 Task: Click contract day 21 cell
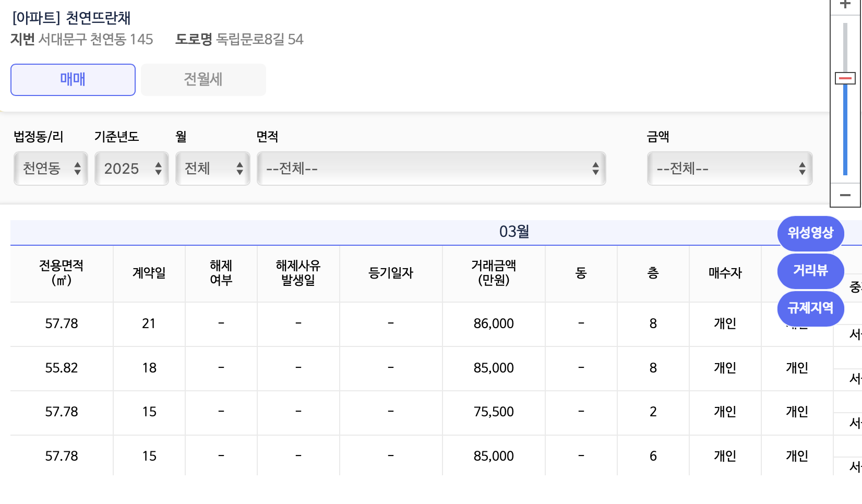[149, 324]
